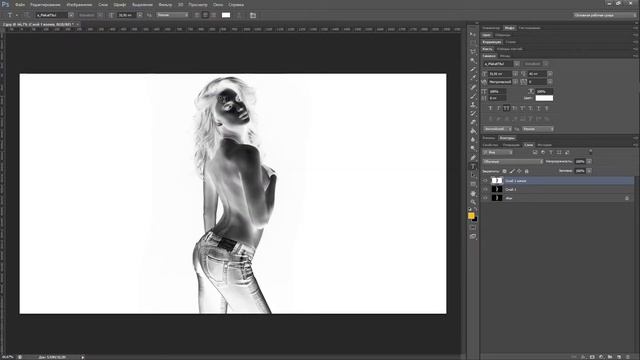640x360 pixels.
Task: Select the Path Selection tool
Action: 473,176
